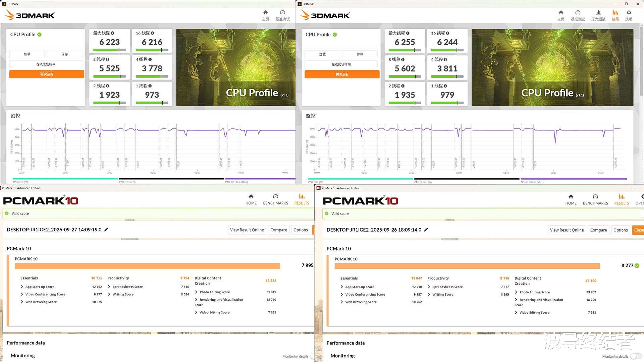This screenshot has width=644, height=362.
Task: Click info icon next to 16 线程 in left window
Action: click(x=152, y=33)
